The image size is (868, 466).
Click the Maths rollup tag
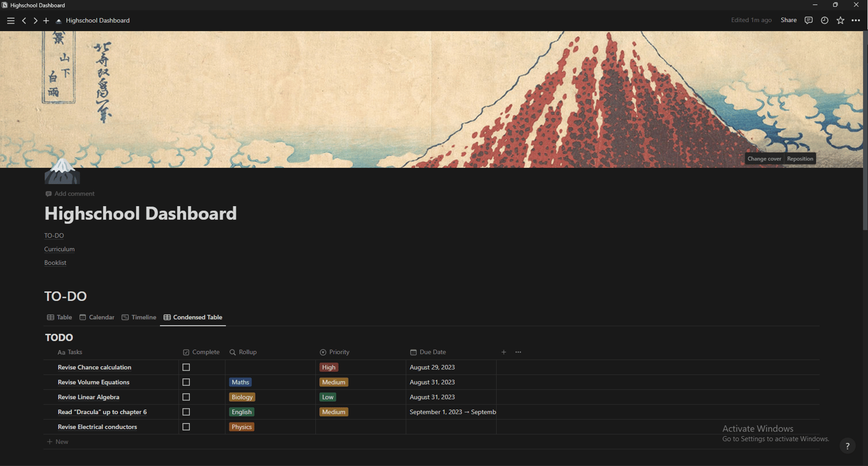coord(240,382)
